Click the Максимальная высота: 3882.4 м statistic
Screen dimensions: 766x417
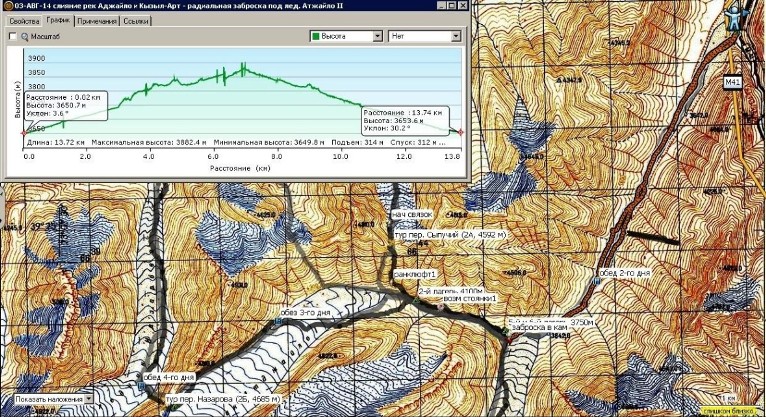point(149,143)
